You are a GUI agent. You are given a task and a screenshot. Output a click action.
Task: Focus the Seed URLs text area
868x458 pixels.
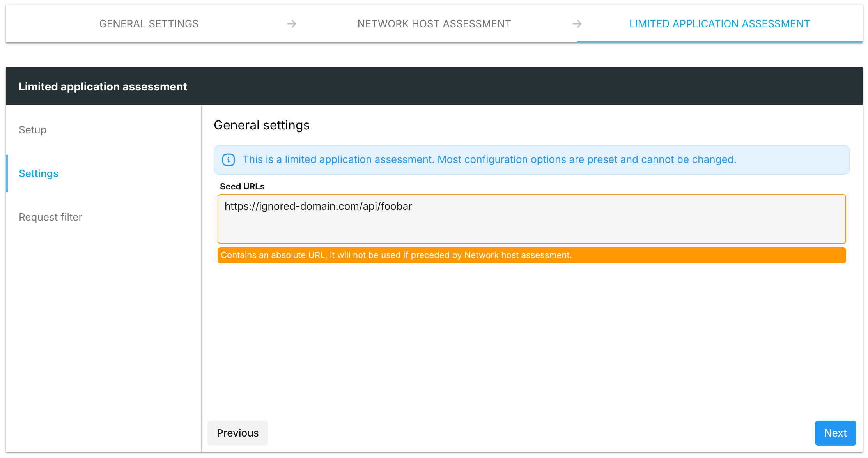(x=531, y=219)
